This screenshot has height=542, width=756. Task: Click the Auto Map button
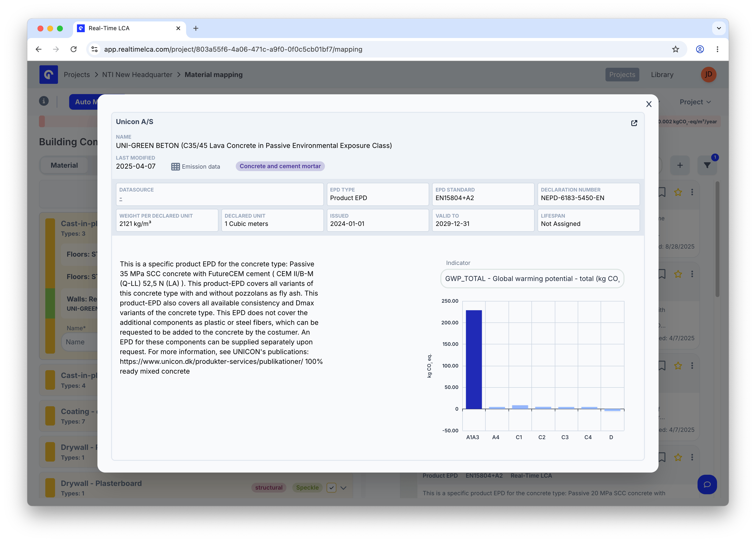[84, 102]
